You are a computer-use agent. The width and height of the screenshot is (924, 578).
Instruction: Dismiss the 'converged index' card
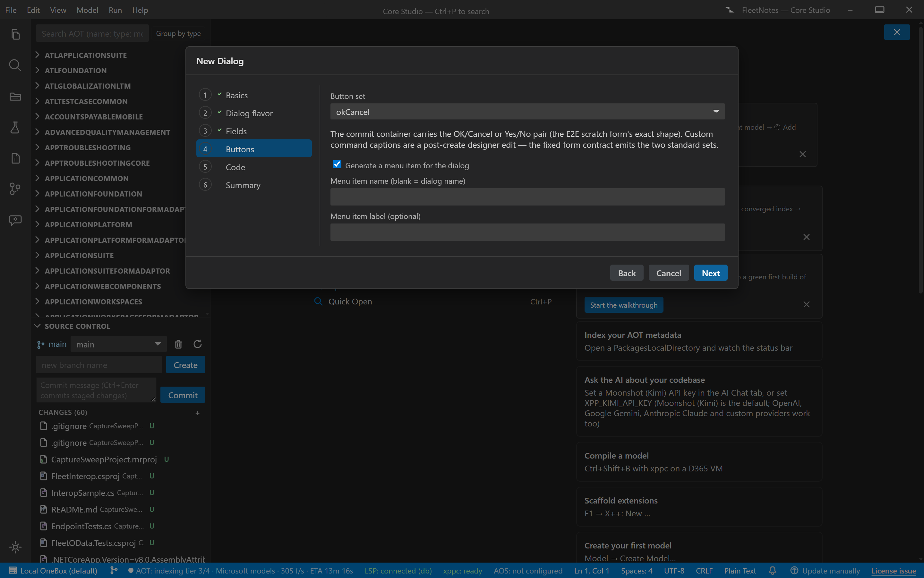[806, 237]
